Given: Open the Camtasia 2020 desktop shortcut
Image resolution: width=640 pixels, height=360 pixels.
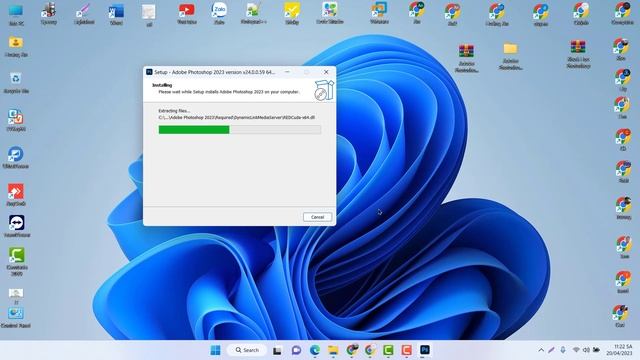Looking at the screenshot, I should coord(17,262).
